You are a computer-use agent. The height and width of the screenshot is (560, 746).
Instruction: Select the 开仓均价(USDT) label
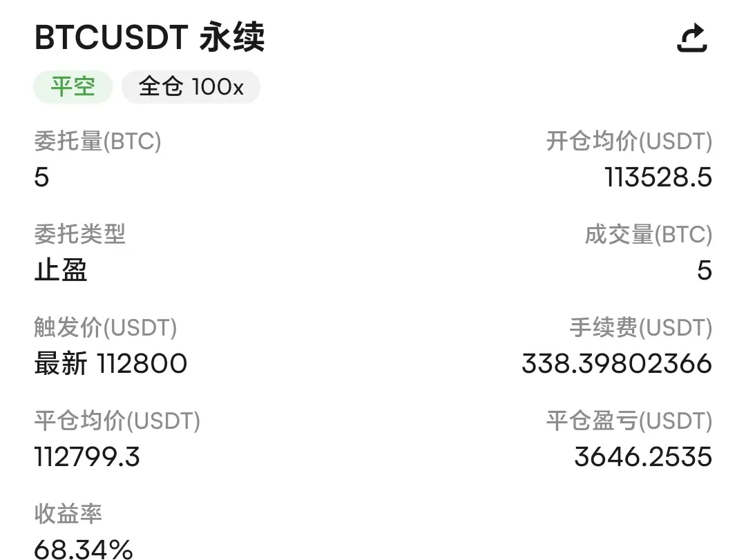629,142
